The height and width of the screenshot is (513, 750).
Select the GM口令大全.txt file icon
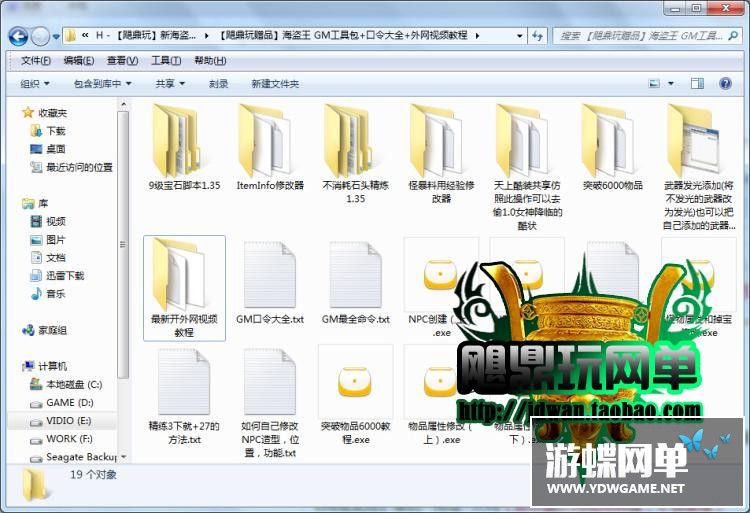pyautogui.click(x=270, y=274)
